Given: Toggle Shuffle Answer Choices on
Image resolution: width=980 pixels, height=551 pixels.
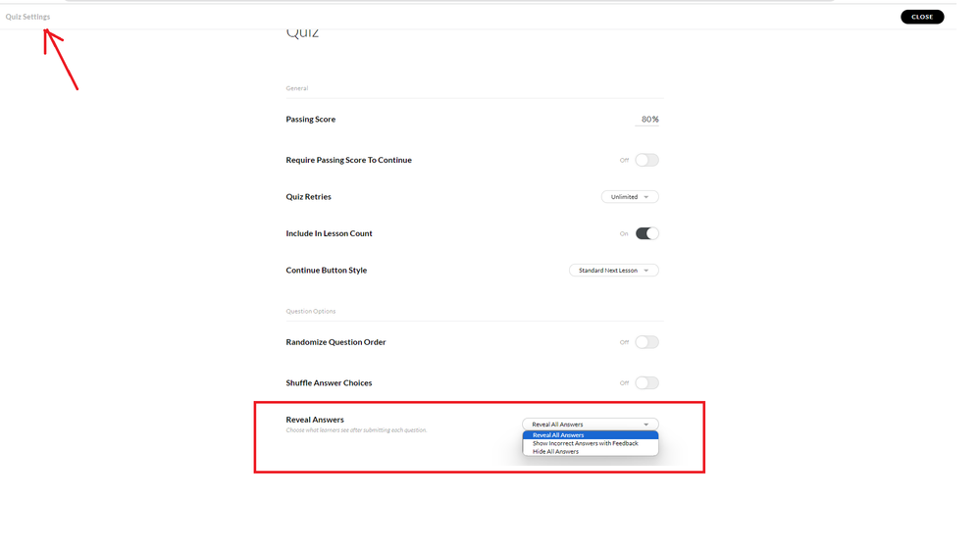Looking at the screenshot, I should click(x=646, y=383).
